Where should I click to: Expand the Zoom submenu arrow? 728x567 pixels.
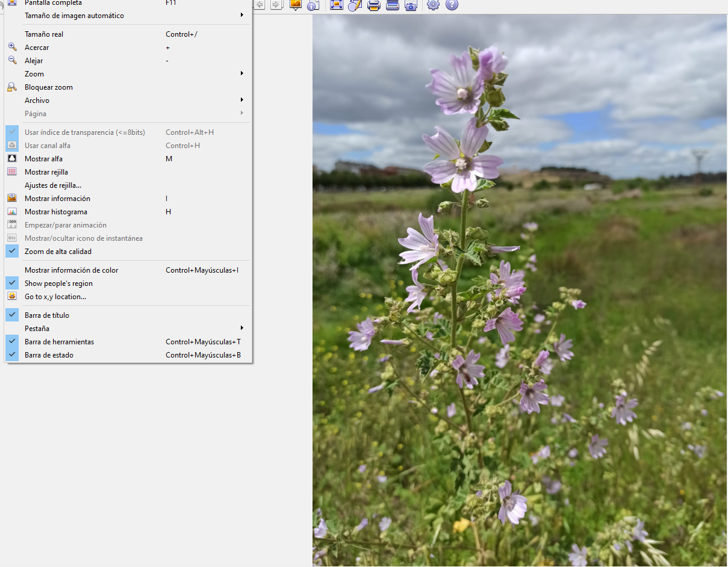[x=241, y=73]
